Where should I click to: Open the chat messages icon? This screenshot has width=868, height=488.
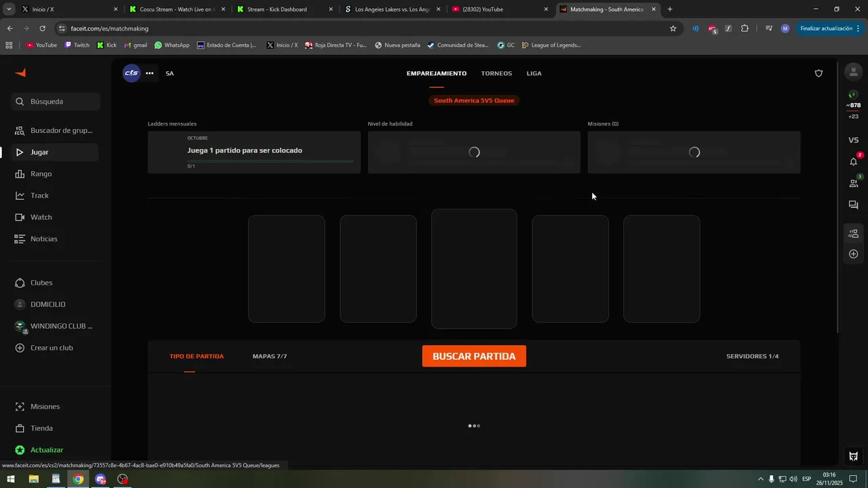(x=854, y=205)
